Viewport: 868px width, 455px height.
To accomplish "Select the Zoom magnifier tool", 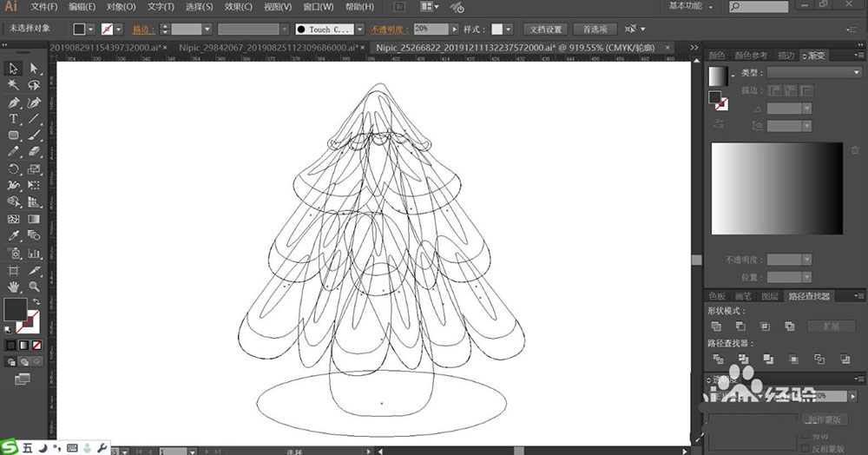I will click(34, 287).
